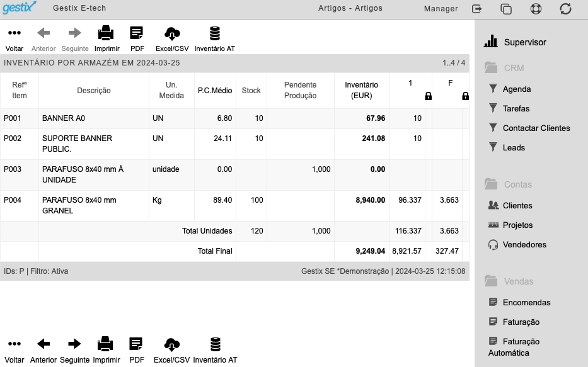Click the bottom PDF document icon
Screen dimensions: 588x367
click(x=136, y=344)
